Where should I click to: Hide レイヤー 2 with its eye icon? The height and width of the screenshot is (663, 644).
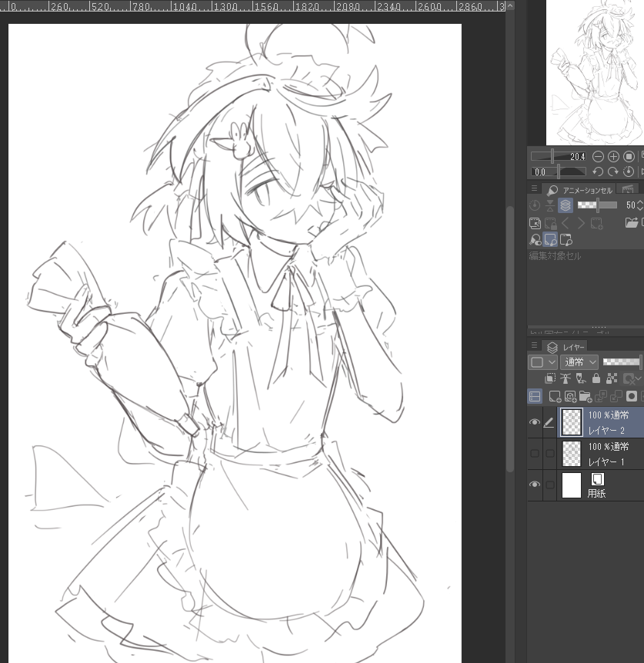point(535,422)
